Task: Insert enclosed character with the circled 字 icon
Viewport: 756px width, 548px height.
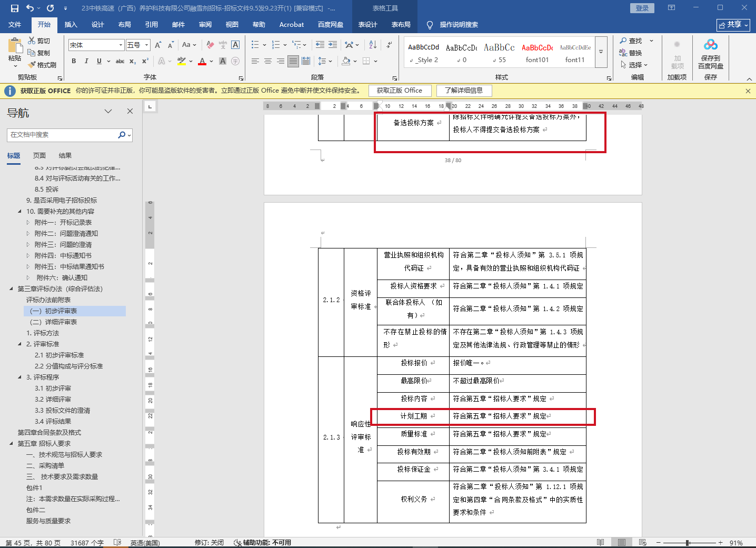Action: click(x=235, y=61)
